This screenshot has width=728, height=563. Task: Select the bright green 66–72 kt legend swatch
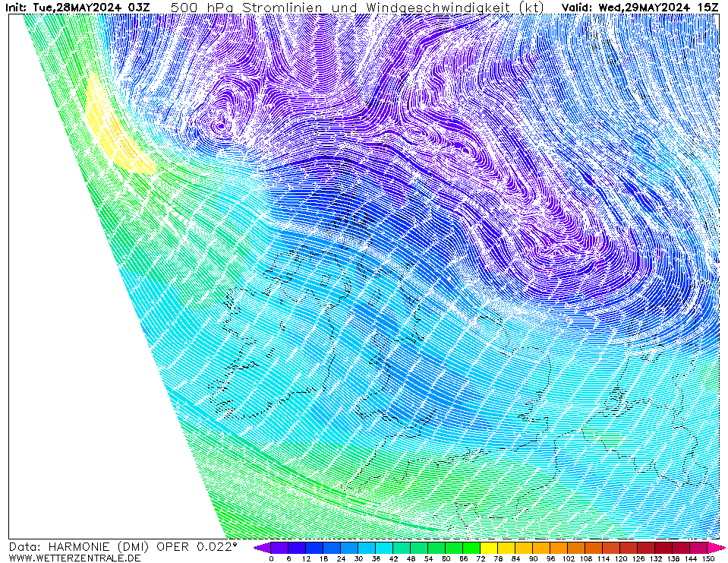pyautogui.click(x=471, y=548)
